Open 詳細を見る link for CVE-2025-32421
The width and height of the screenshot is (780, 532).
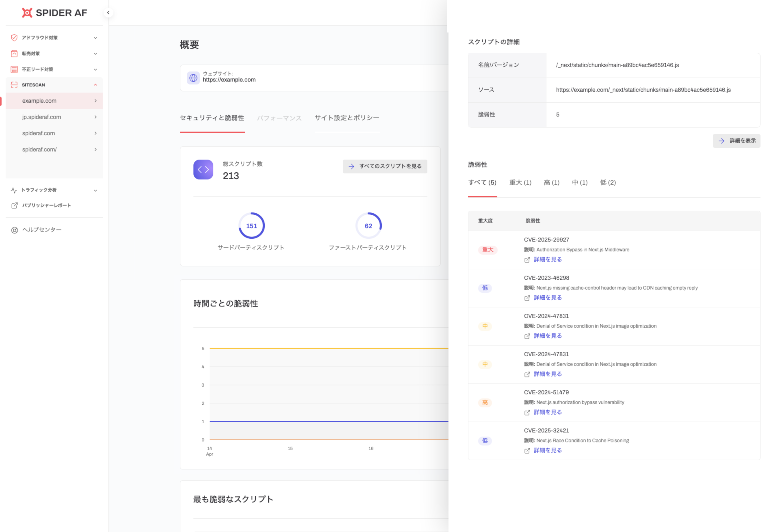coord(548,451)
